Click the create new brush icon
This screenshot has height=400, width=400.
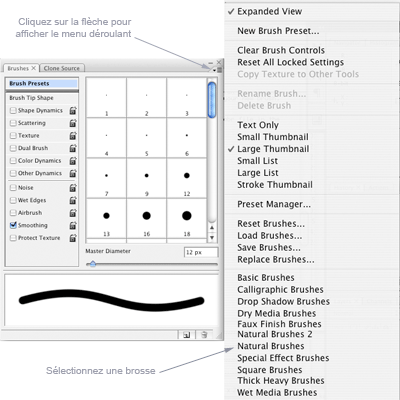coord(187,335)
